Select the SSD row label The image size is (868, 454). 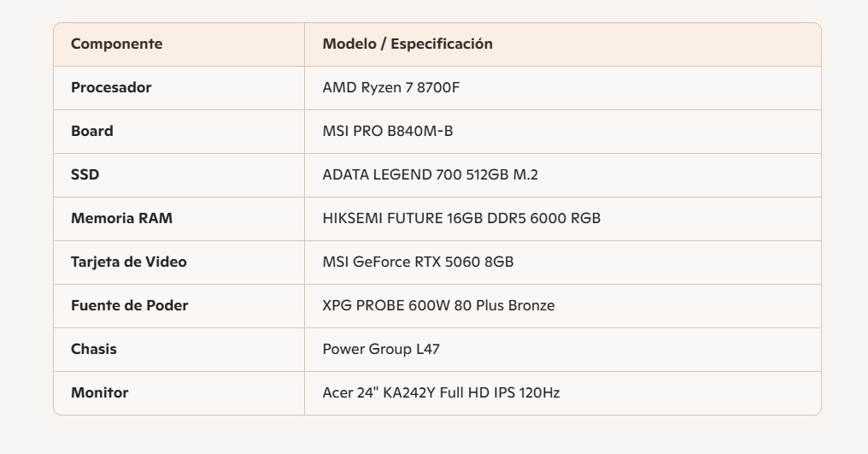coord(85,175)
